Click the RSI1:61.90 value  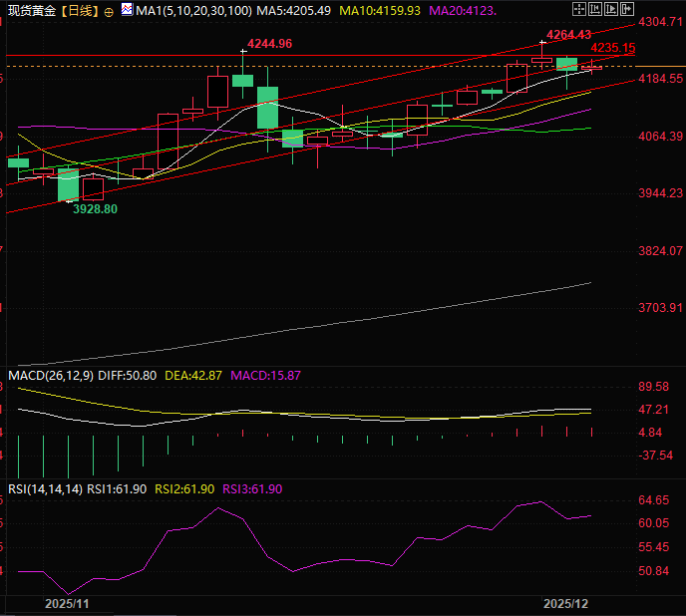pos(117,489)
